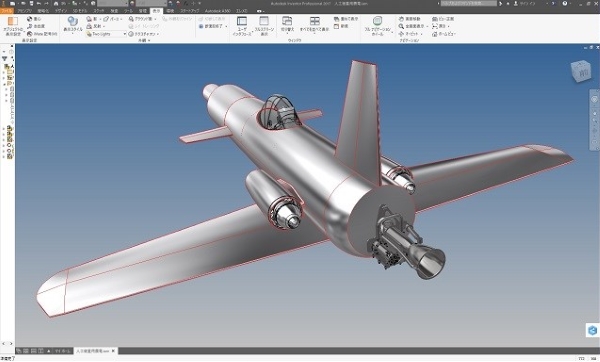Click the browser filter funnel icon
Viewport: 600px width, 362px height.
pos(5,59)
